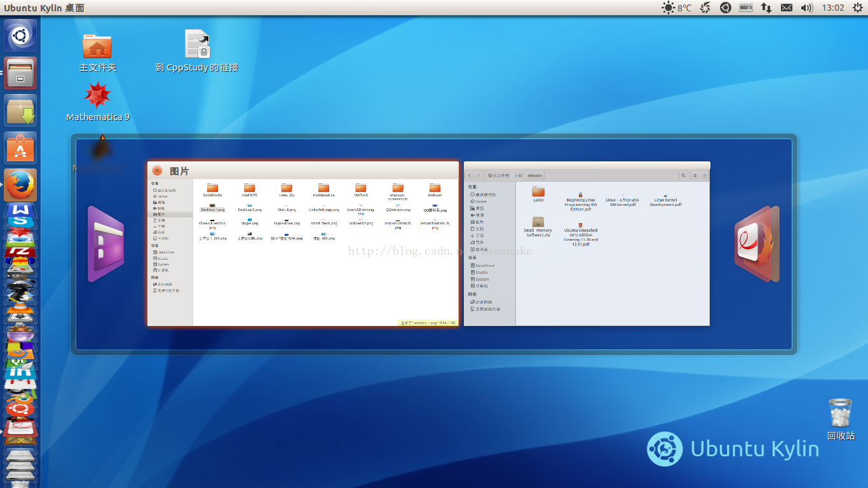Image resolution: width=868 pixels, height=488 pixels.
Task: Switch to the eBooks file manager window
Action: click(587, 245)
